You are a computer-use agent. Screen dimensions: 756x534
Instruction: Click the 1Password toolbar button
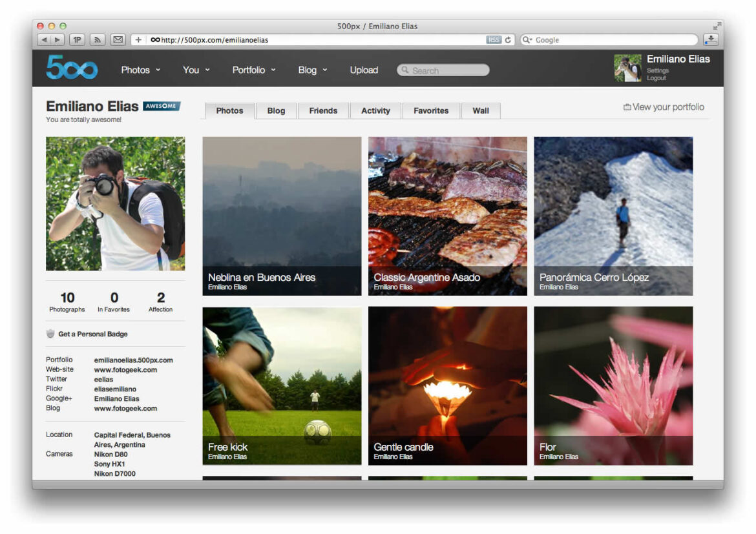pyautogui.click(x=78, y=40)
